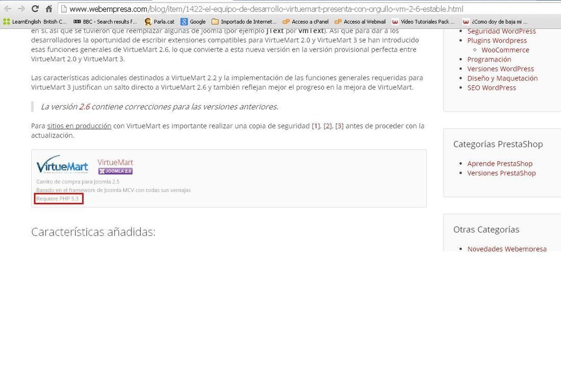Click the 'sitios en producción' link
This screenshot has height=392, width=561.
tap(79, 126)
